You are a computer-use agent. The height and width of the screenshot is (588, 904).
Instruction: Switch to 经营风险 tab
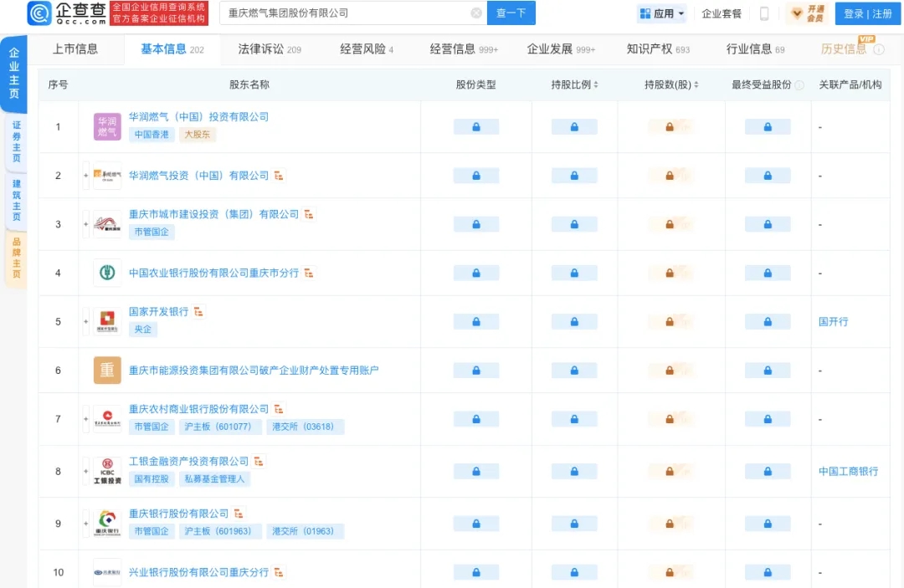[366, 49]
